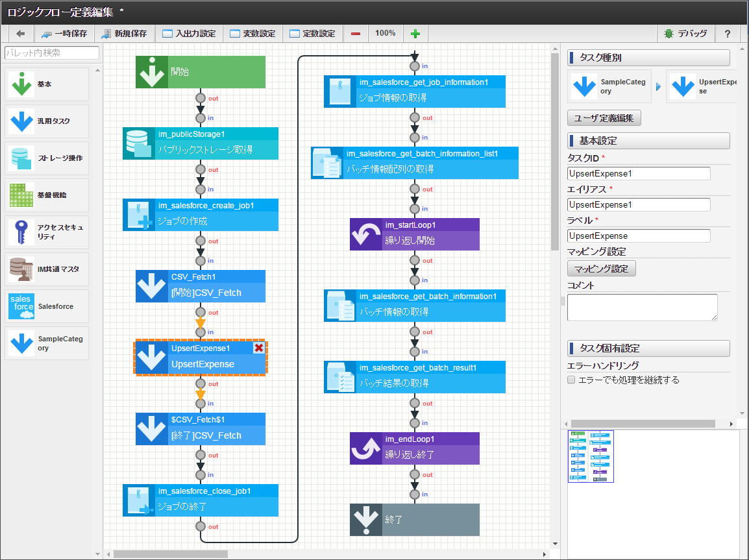Open 定数設定 constant settings
749x560 pixels.
coord(312,34)
